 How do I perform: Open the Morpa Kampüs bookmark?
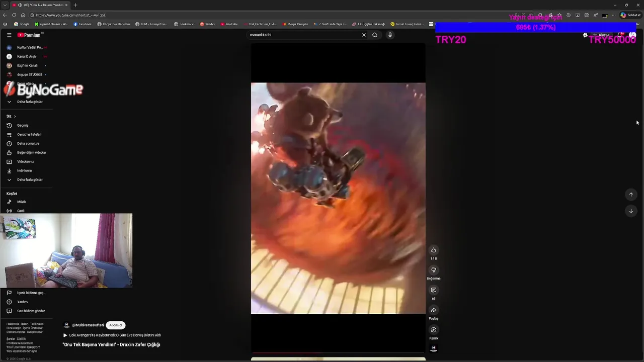[x=295, y=24]
